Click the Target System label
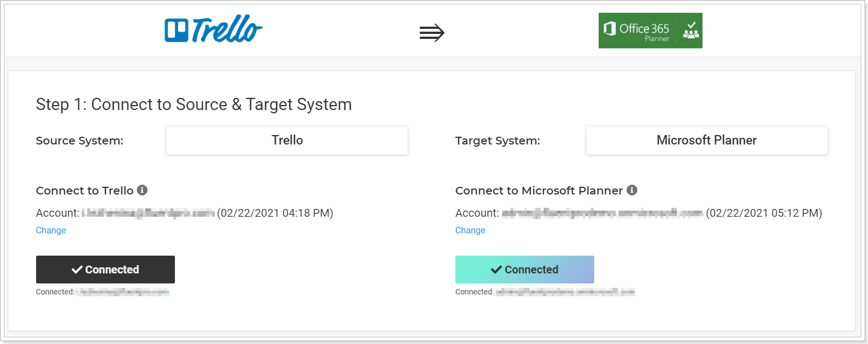 pyautogui.click(x=498, y=141)
